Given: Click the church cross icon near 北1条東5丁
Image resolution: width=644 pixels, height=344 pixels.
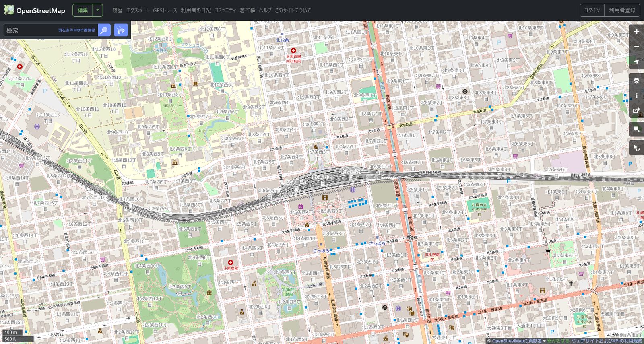Looking at the screenshot, I should [x=571, y=284].
